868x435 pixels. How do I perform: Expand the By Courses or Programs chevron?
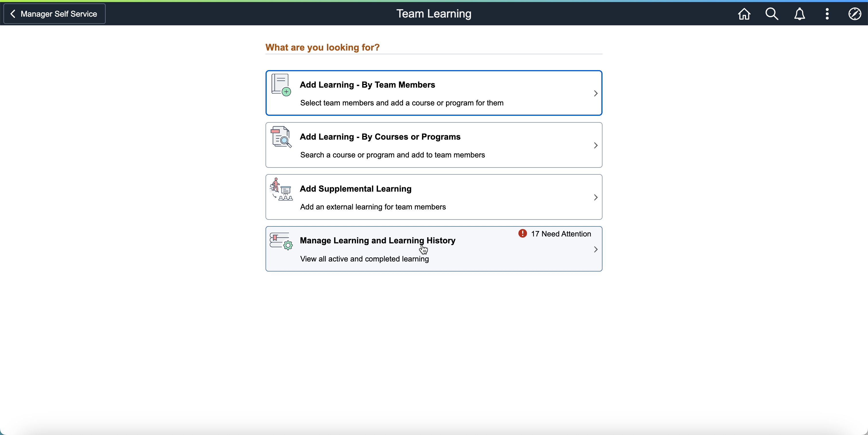[x=595, y=145]
